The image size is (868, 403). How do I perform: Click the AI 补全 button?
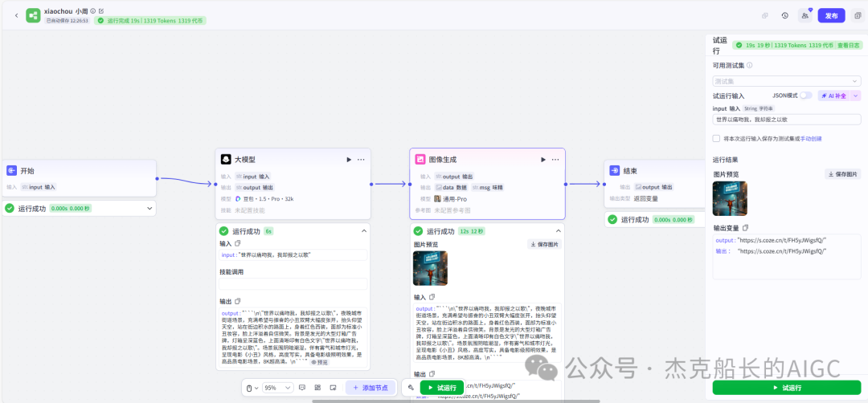[x=833, y=96]
